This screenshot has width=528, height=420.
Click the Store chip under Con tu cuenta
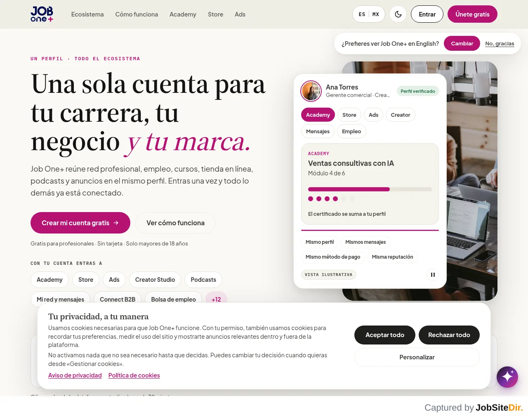coord(86,280)
